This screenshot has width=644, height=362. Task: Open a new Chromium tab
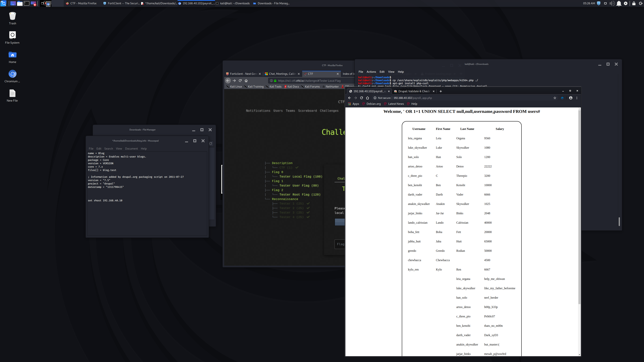[441, 91]
